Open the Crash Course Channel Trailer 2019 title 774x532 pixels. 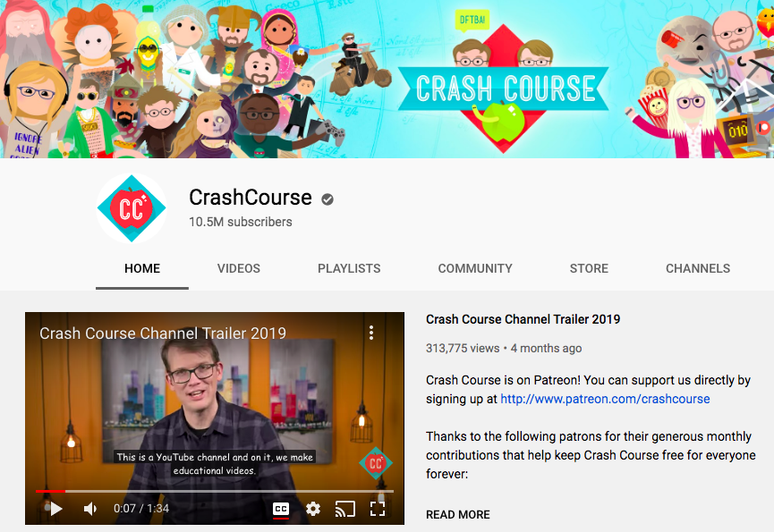click(523, 319)
